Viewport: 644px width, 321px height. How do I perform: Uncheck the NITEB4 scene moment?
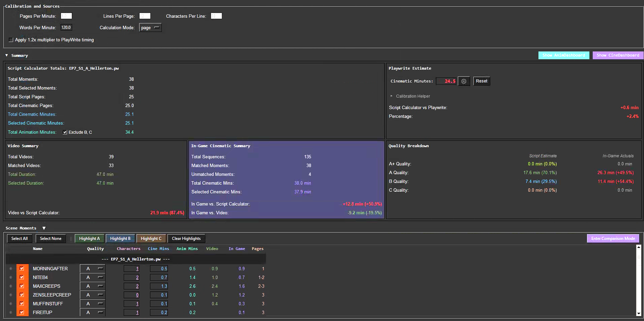pos(22,277)
